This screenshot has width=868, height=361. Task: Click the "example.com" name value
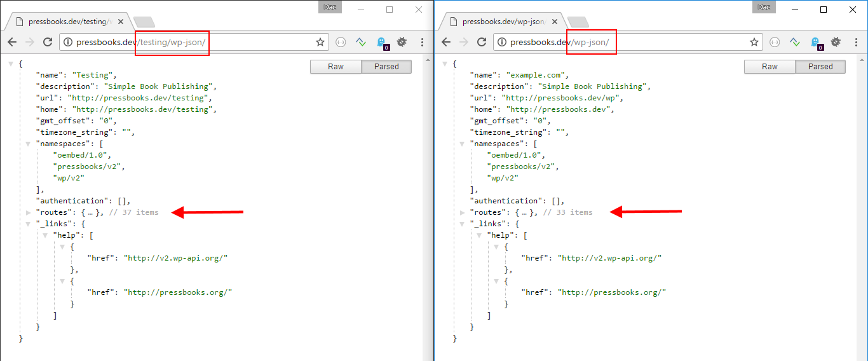536,75
